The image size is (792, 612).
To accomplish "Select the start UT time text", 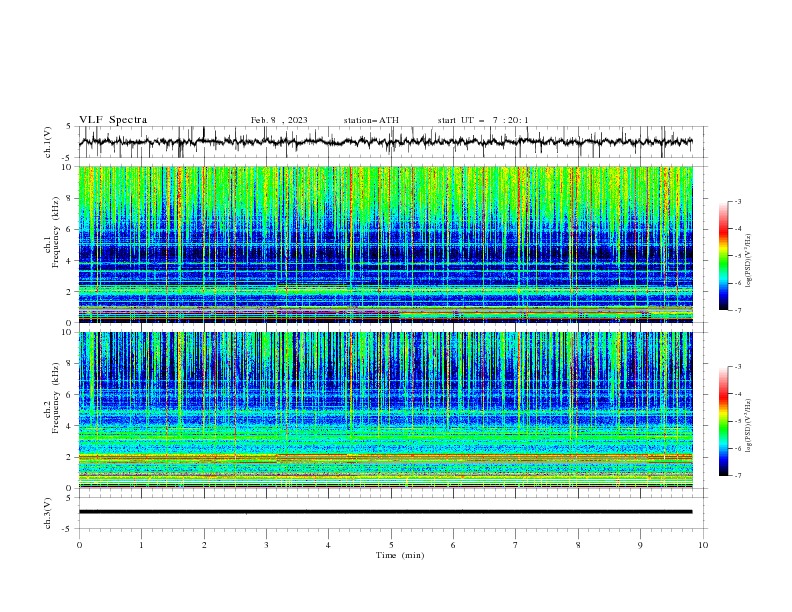I will pos(483,120).
